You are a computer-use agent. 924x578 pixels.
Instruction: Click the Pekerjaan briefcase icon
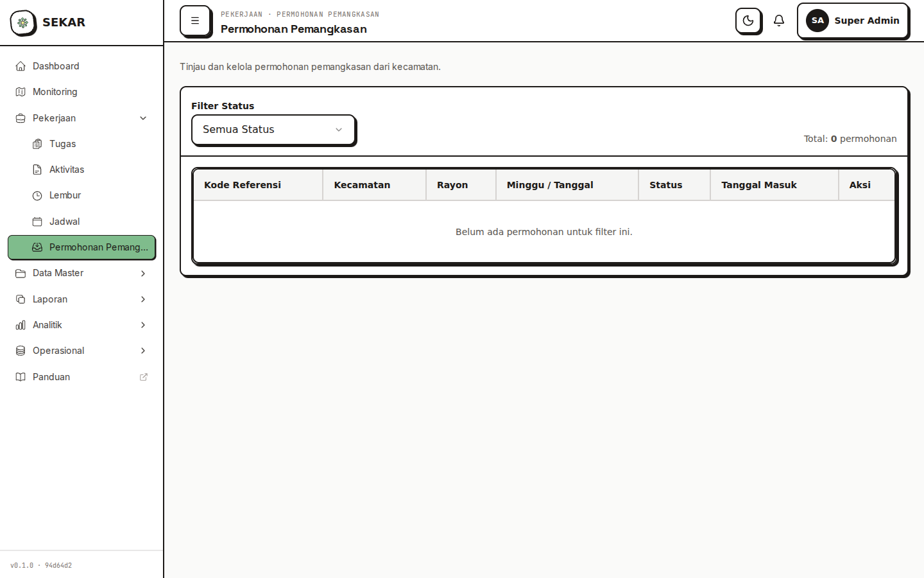coord(21,118)
